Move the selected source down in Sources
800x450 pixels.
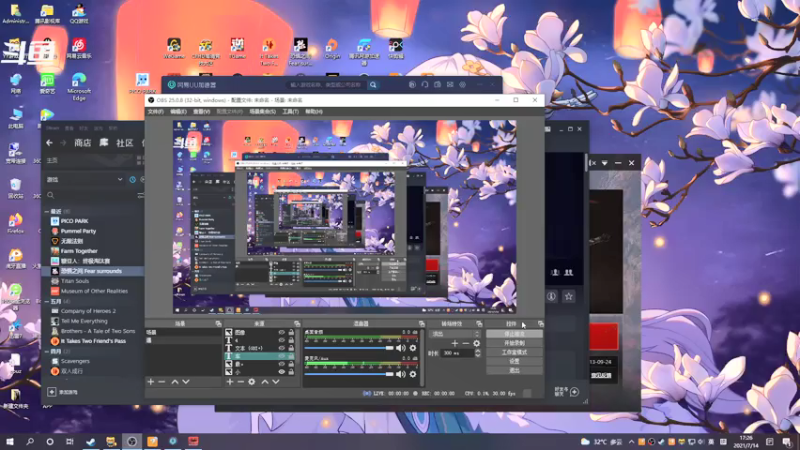[x=276, y=382]
